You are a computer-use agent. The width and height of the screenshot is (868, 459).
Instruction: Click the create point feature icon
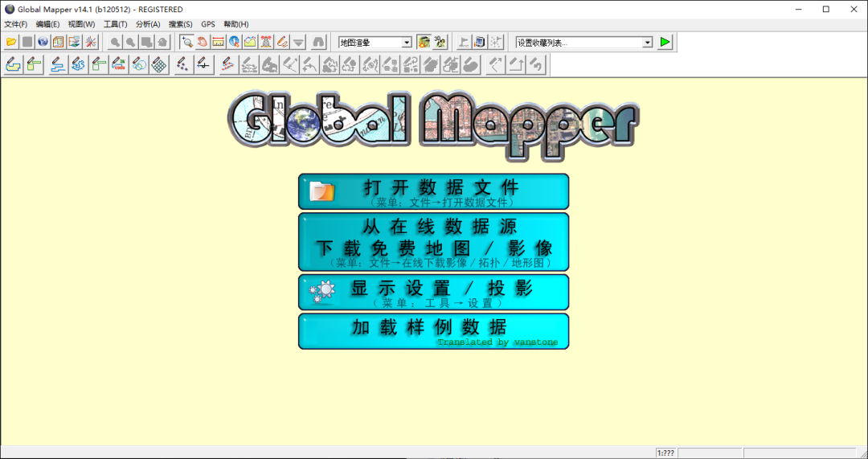click(183, 65)
